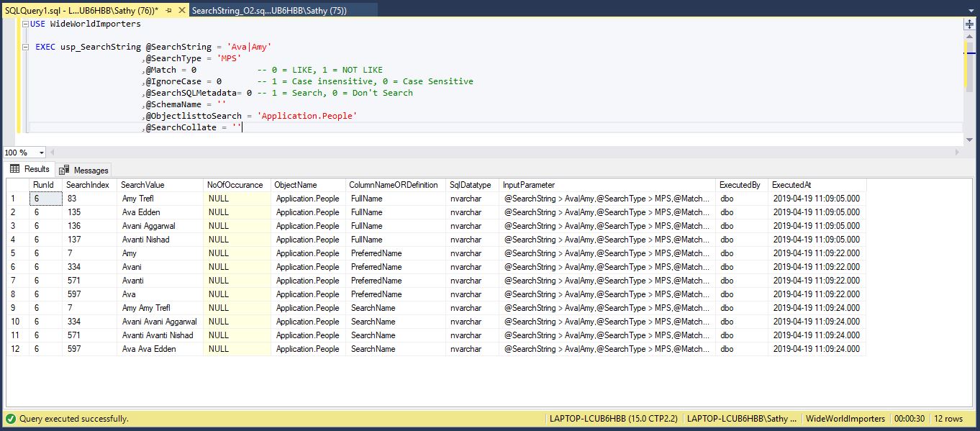The height and width of the screenshot is (431, 980).
Task: Open the Messages tab
Action: click(x=84, y=170)
